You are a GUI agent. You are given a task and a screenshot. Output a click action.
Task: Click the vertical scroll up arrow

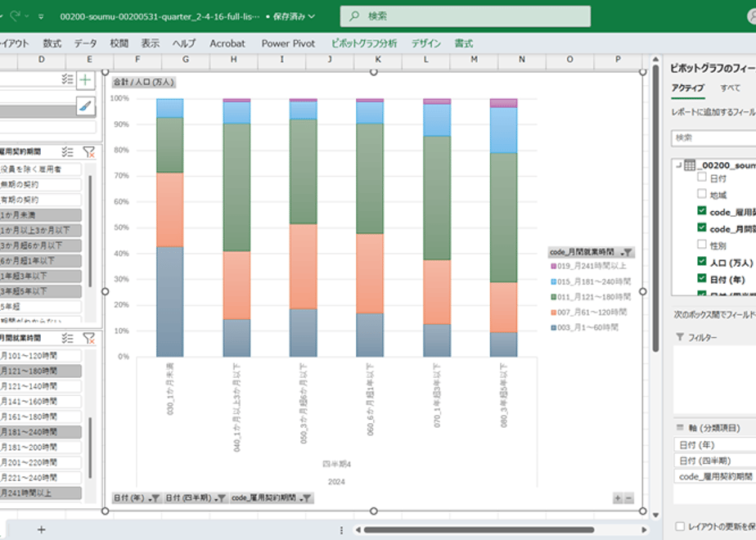pos(655,59)
